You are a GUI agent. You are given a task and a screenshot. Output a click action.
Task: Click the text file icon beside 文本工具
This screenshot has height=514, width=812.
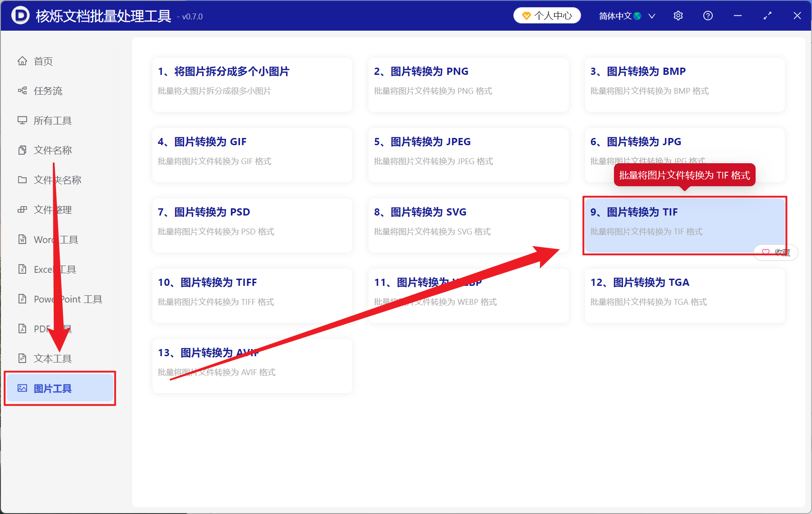(22, 358)
